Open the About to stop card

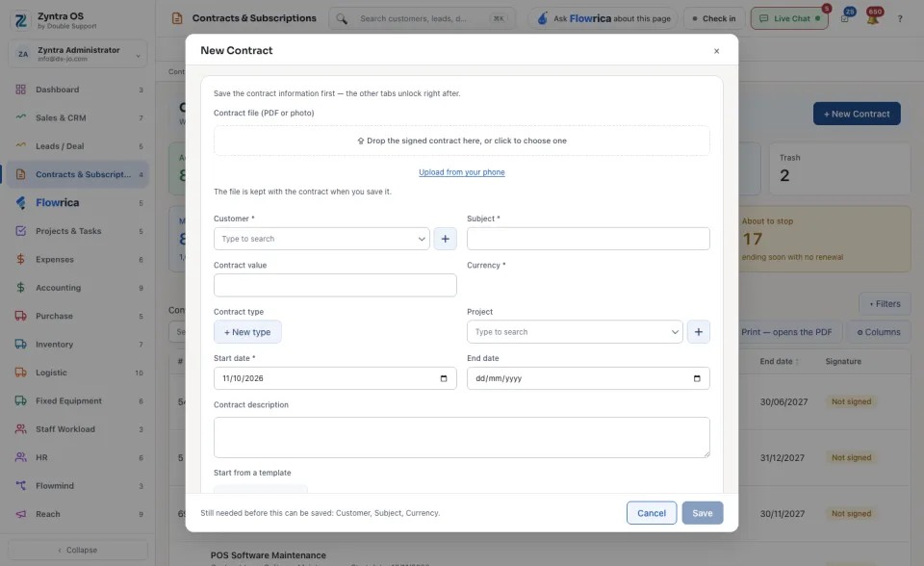coord(824,239)
